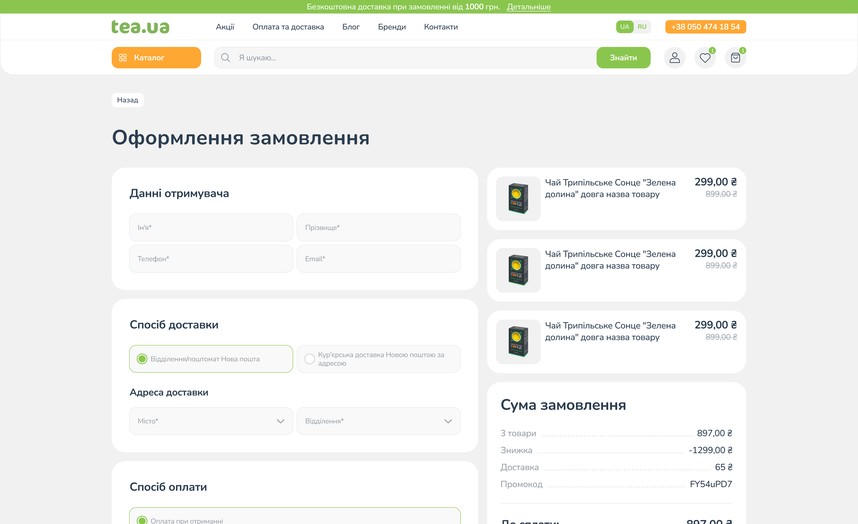This screenshot has width=858, height=524.
Task: Click the Спосіб доставки heading
Action: coord(174,325)
